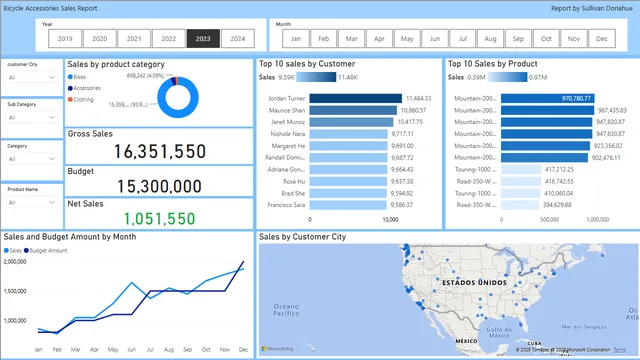Filter by Aug in Month slicer
The height and width of the screenshot is (360, 640).
(x=490, y=39)
